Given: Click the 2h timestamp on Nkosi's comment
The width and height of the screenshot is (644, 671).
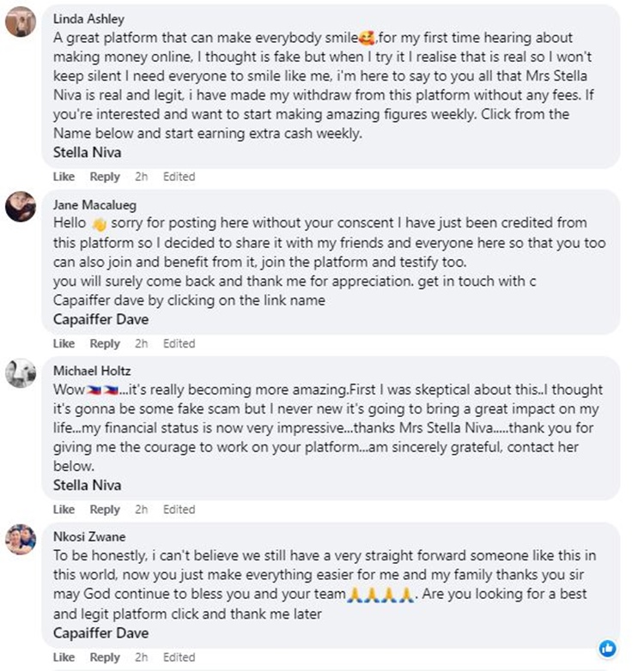Looking at the screenshot, I should click(x=142, y=658).
